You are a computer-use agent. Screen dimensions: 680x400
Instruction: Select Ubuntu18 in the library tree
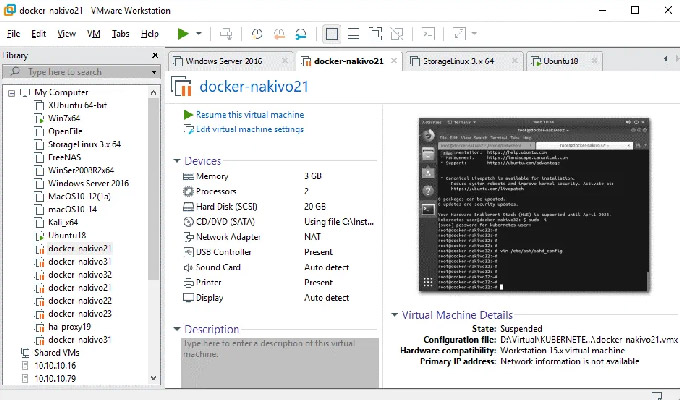[67, 236]
